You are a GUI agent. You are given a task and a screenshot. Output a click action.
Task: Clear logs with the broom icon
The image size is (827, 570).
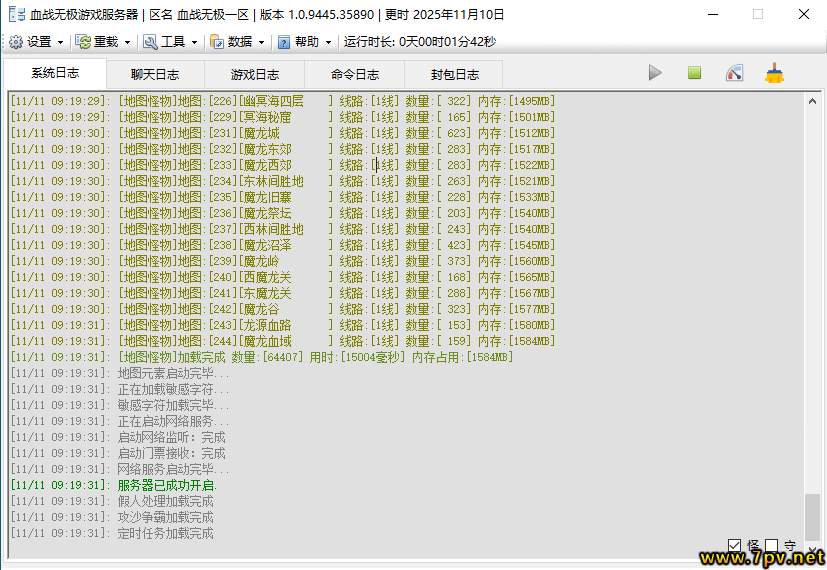pos(774,73)
